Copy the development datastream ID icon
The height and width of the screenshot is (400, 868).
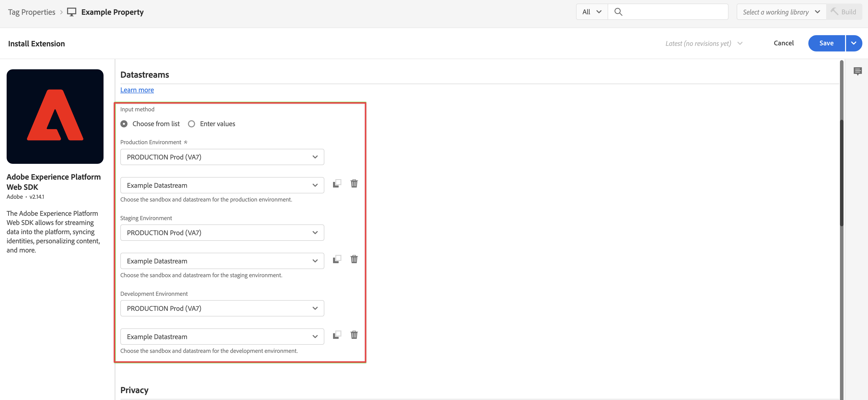tap(337, 335)
